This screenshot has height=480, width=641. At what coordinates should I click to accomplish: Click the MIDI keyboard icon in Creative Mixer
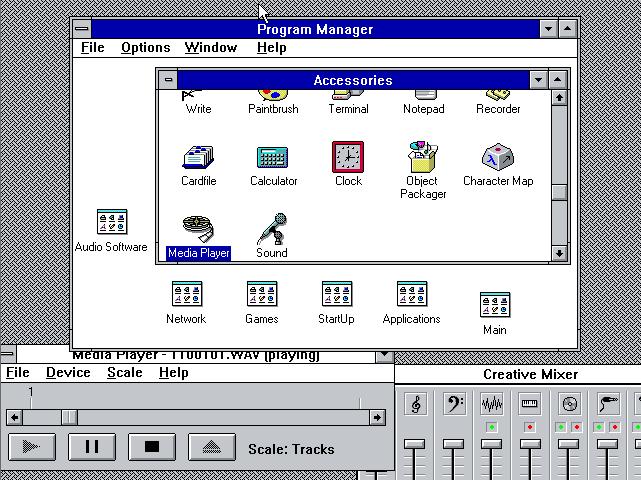[530, 404]
